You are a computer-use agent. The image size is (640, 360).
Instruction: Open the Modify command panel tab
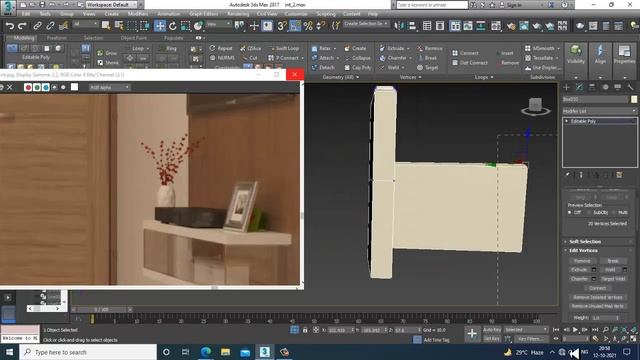click(579, 87)
